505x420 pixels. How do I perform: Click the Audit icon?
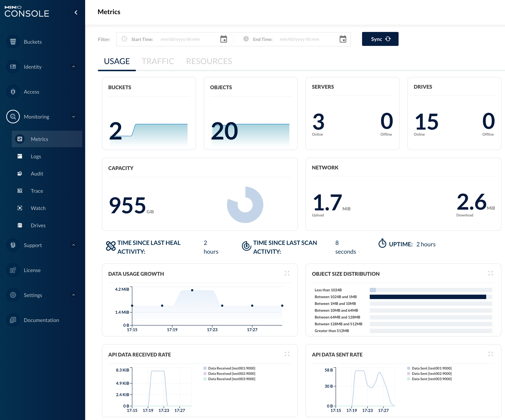[20, 174]
